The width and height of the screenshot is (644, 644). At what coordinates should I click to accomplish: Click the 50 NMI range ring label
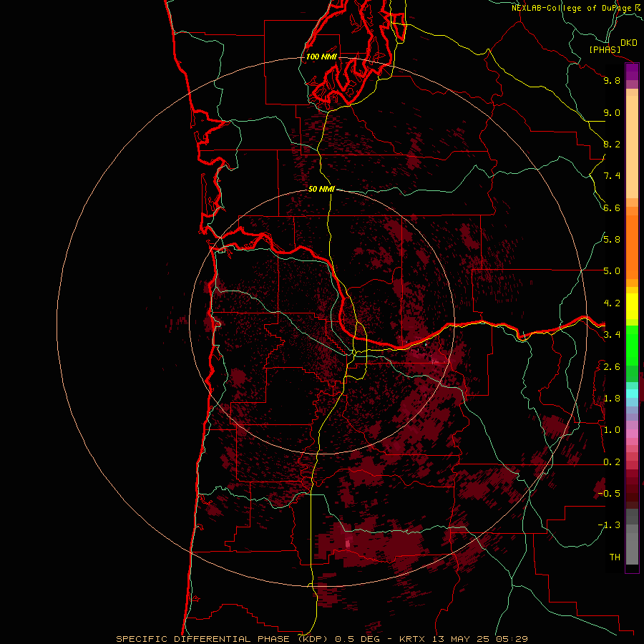pyautogui.click(x=321, y=189)
